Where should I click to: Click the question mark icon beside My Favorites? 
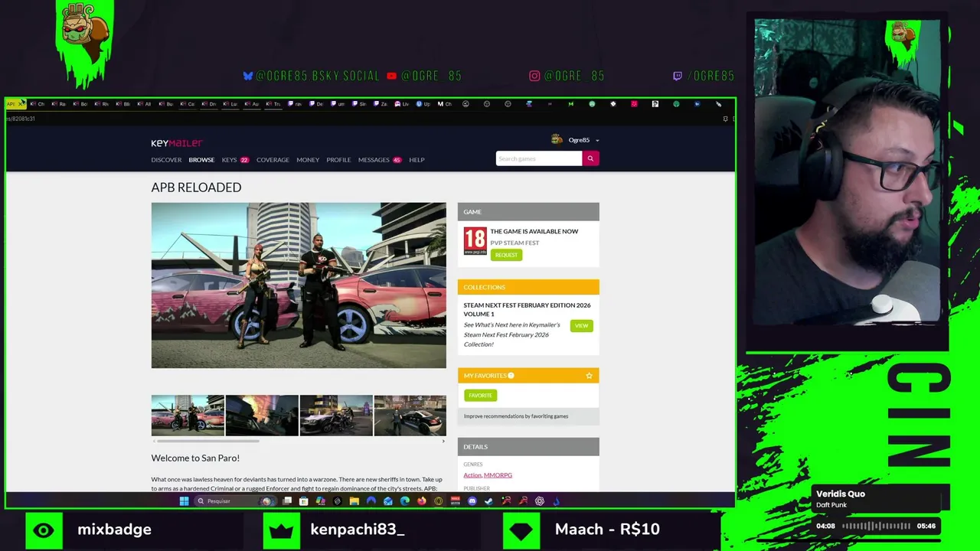[511, 376]
